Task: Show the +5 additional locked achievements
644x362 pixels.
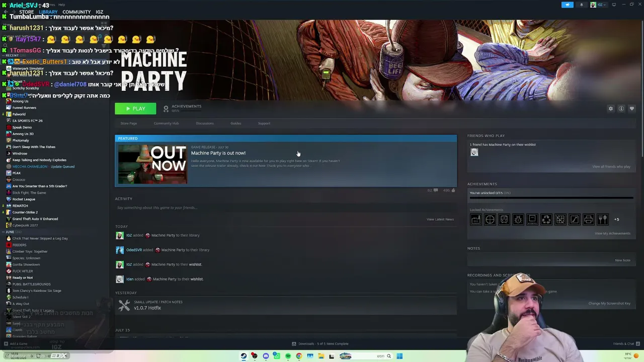Action: tap(616, 219)
